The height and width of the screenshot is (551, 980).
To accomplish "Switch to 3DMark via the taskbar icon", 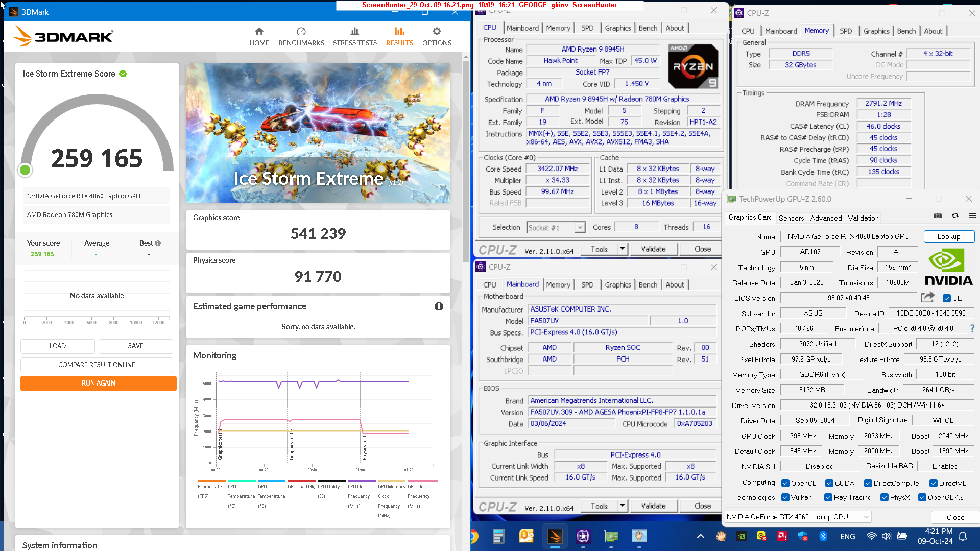I will click(555, 536).
